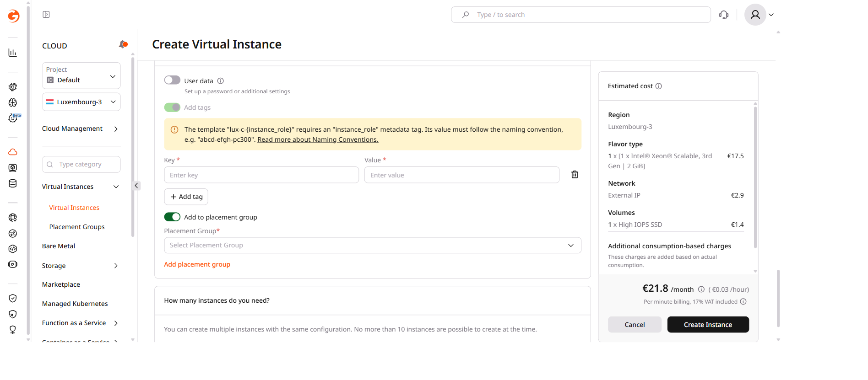Click info icon beside Estimated cost
Viewport: 868px width, 380px height.
(659, 86)
